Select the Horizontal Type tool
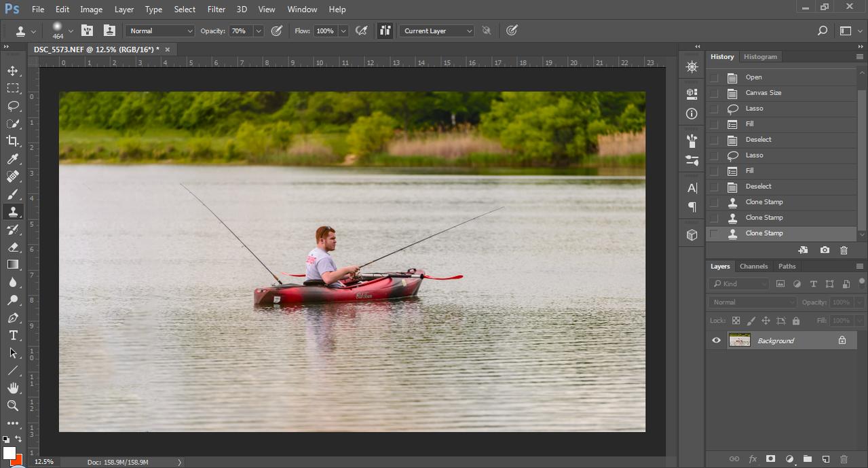Screen dimensions: 868x468 pyautogui.click(x=13, y=336)
